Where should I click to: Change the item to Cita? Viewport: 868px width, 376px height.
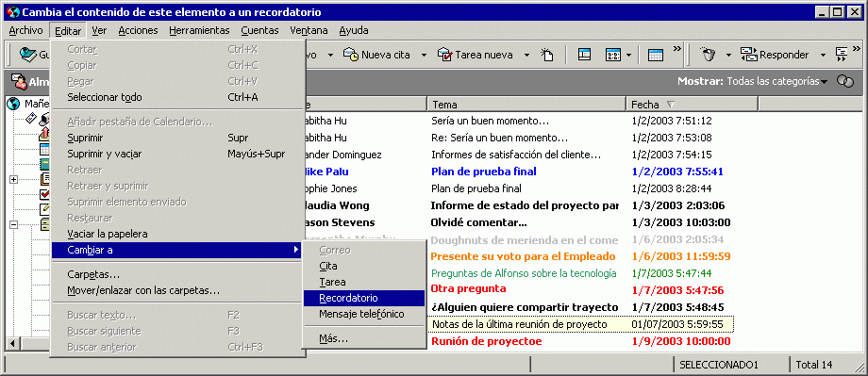(364, 266)
